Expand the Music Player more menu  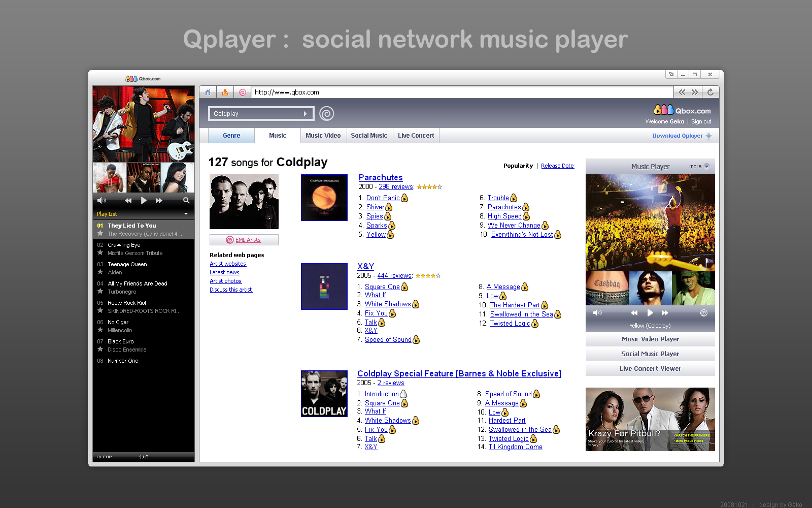(706, 166)
